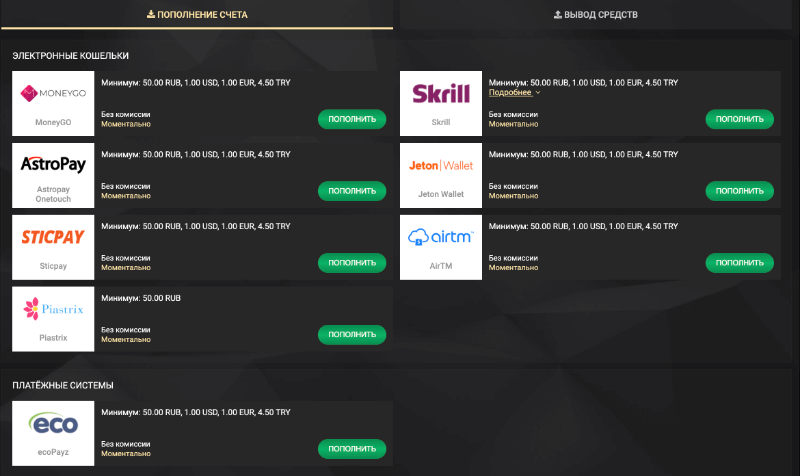Switch to the Пополнение счета tab

pyautogui.click(x=197, y=15)
